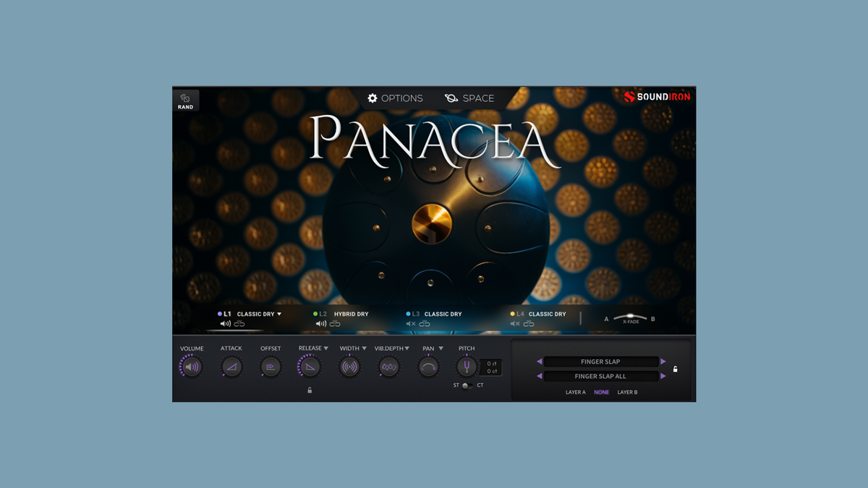Click the VIB.DEPTH knob
The height and width of the screenshot is (488, 868).
coord(389,367)
